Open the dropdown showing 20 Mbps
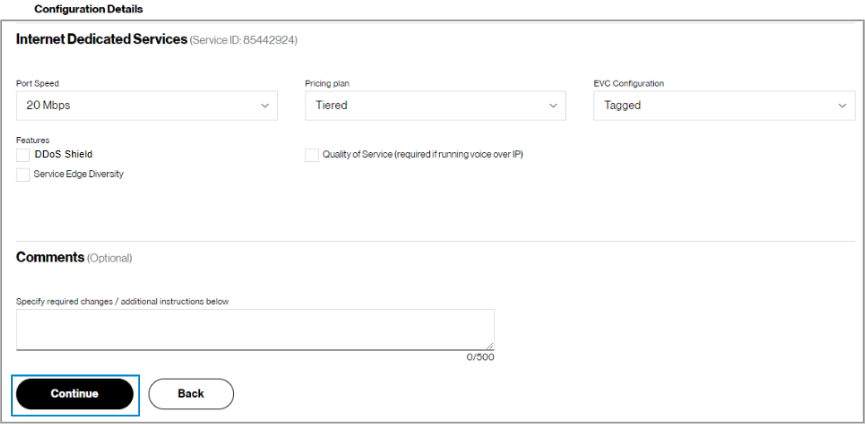 tap(140, 105)
